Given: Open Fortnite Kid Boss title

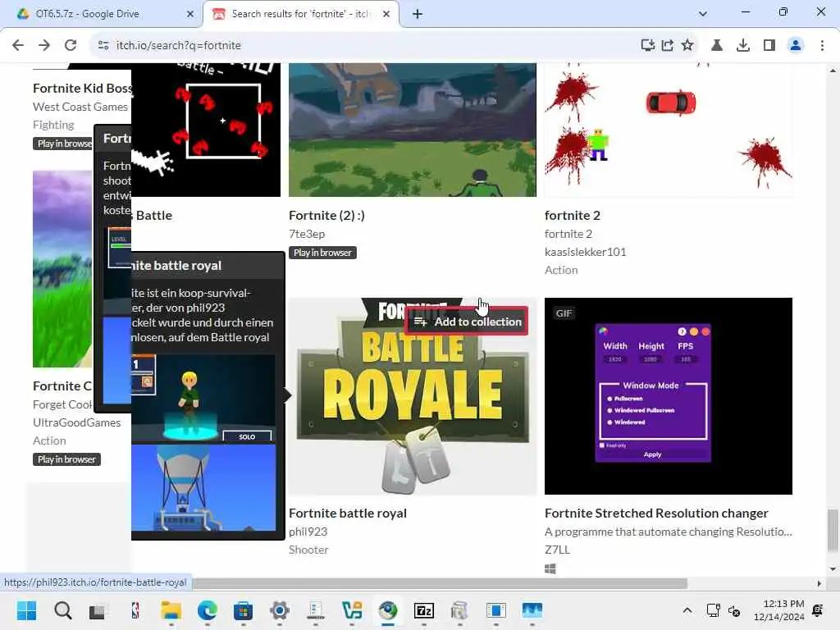Looking at the screenshot, I should click(82, 89).
